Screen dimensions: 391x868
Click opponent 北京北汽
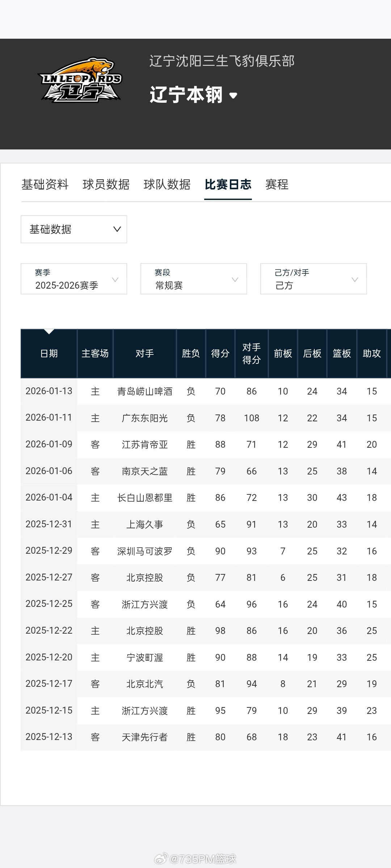pos(145,684)
